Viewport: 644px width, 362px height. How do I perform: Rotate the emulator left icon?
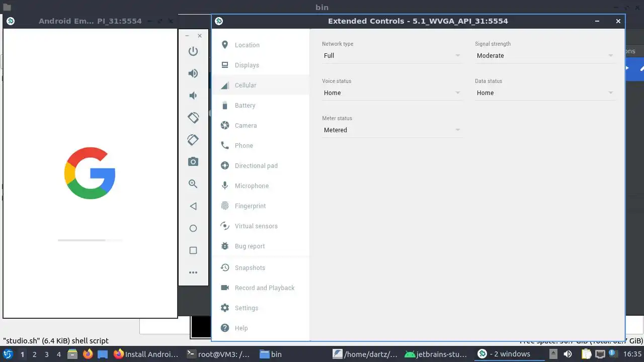click(x=193, y=118)
